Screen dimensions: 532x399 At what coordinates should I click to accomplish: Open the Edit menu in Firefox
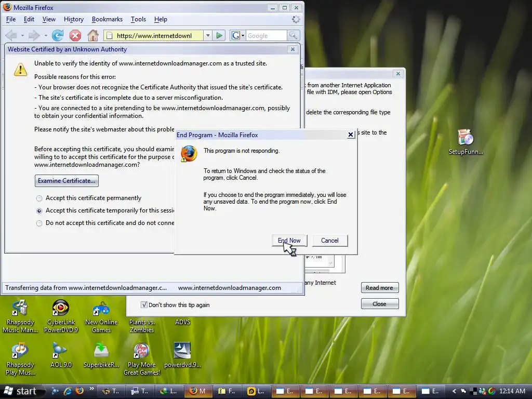coord(29,19)
